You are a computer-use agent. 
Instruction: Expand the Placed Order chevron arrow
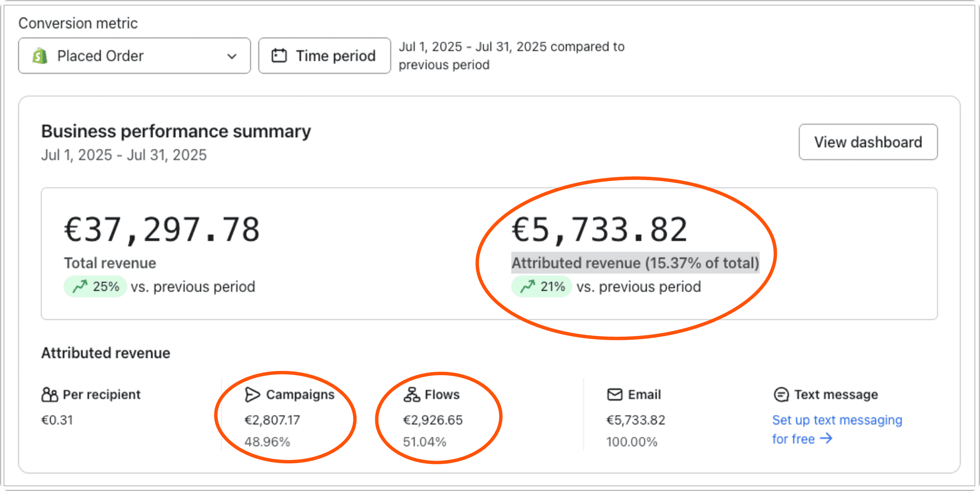(x=232, y=57)
